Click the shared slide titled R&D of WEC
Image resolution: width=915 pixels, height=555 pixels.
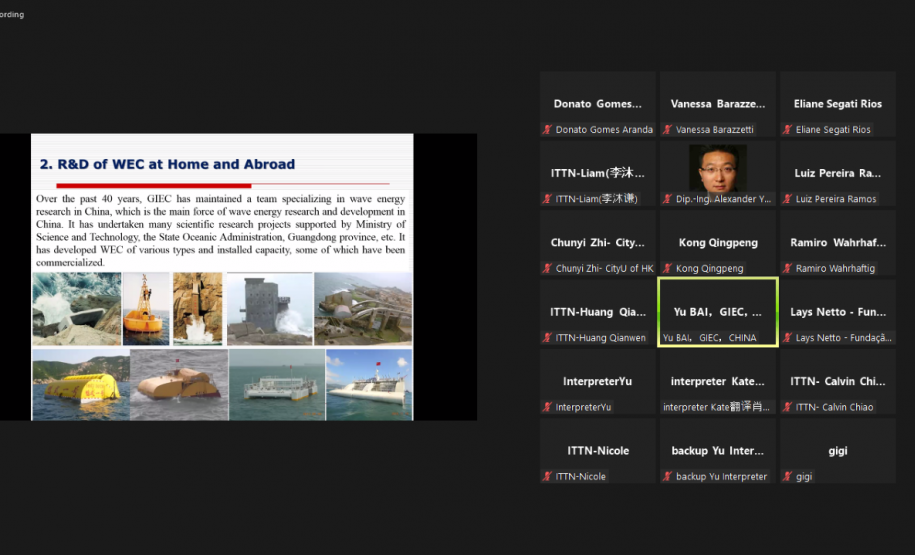(222, 276)
